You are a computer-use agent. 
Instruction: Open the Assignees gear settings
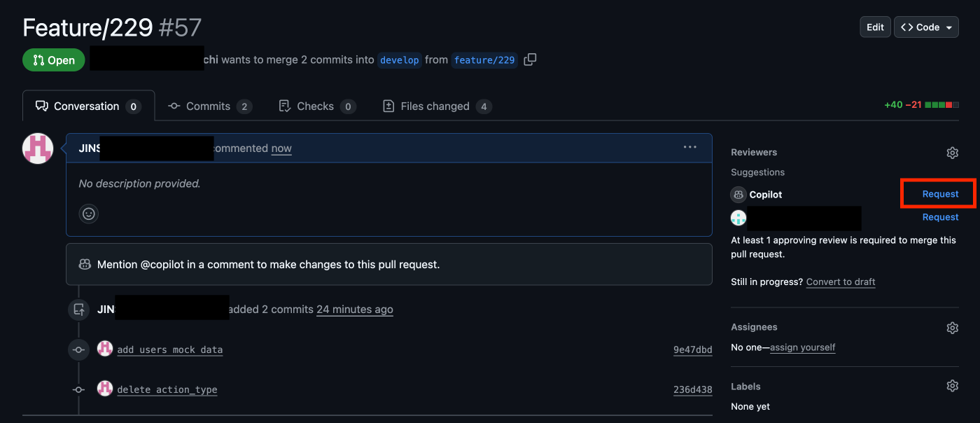point(952,328)
